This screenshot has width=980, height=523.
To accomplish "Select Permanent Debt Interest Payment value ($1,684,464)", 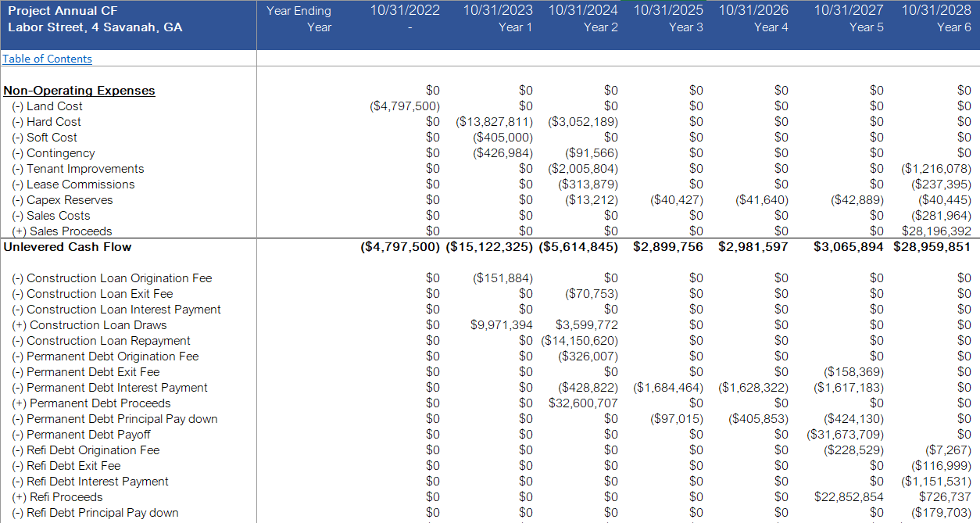I will (x=668, y=388).
